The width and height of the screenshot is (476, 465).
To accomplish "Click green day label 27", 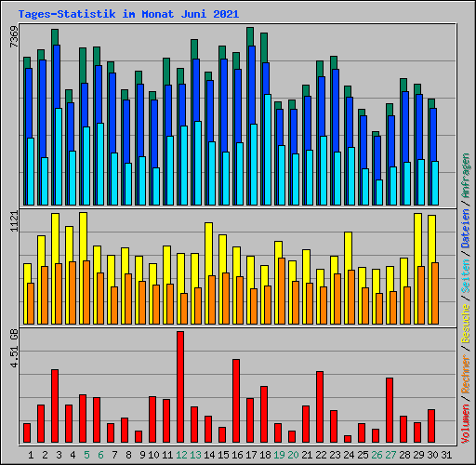I will [390, 455].
